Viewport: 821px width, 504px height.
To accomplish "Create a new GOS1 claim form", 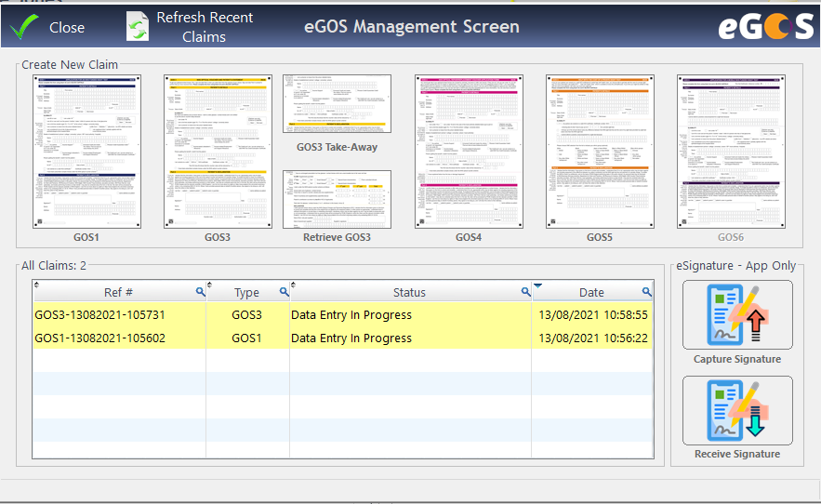I will [x=86, y=152].
